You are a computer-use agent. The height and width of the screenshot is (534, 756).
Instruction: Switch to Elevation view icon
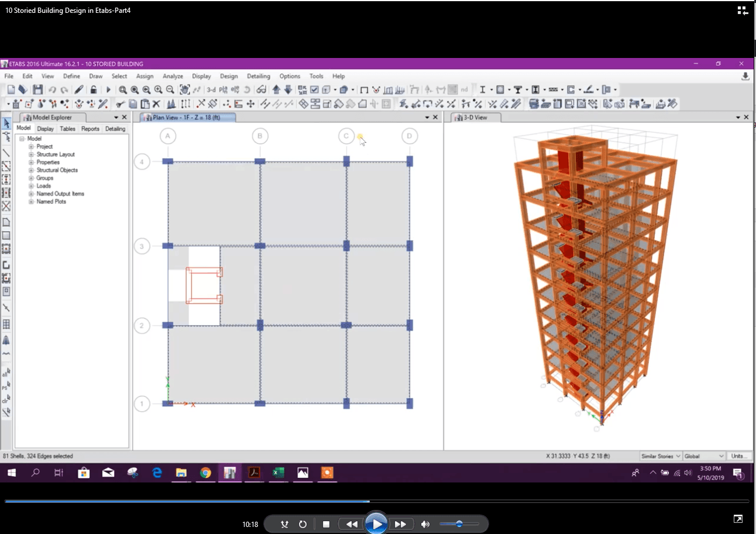[235, 90]
